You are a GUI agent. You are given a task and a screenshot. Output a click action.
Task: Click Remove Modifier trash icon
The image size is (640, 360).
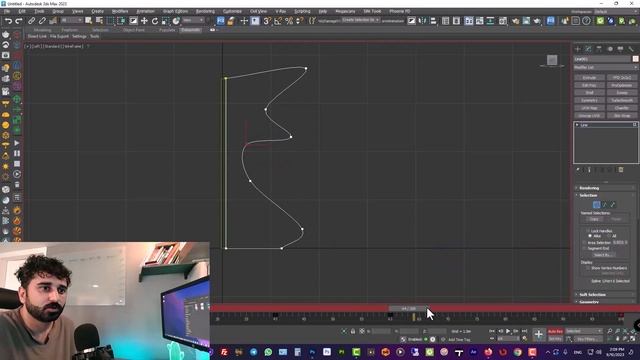pos(621,170)
